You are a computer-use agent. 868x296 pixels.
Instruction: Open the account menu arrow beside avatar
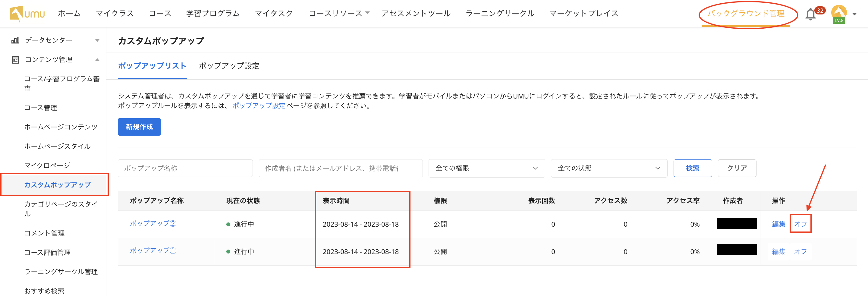(x=854, y=14)
